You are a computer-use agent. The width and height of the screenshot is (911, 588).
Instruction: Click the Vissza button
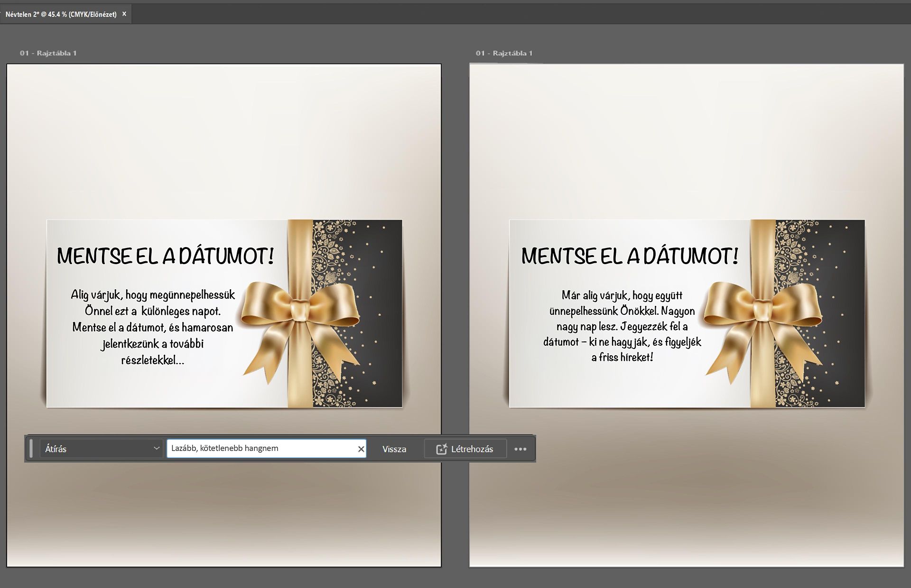pos(394,449)
